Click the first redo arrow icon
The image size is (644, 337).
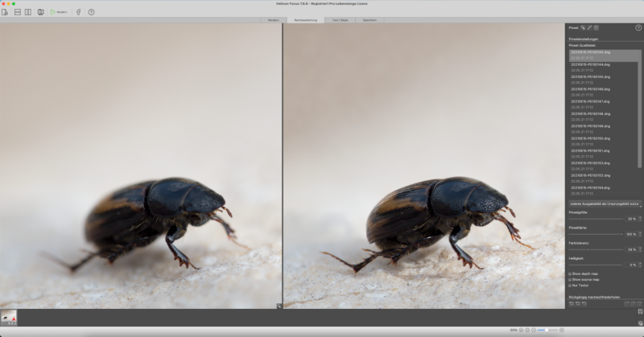[627, 304]
